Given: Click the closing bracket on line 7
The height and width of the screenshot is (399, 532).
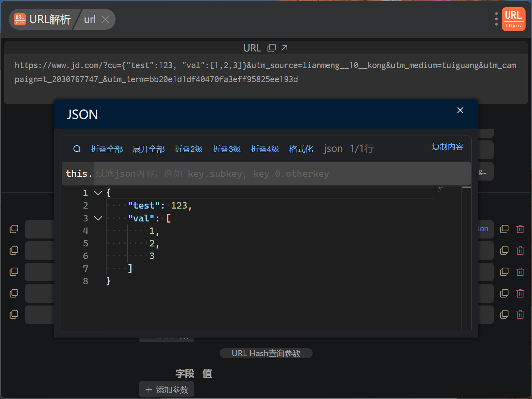Looking at the screenshot, I should pos(130,269).
